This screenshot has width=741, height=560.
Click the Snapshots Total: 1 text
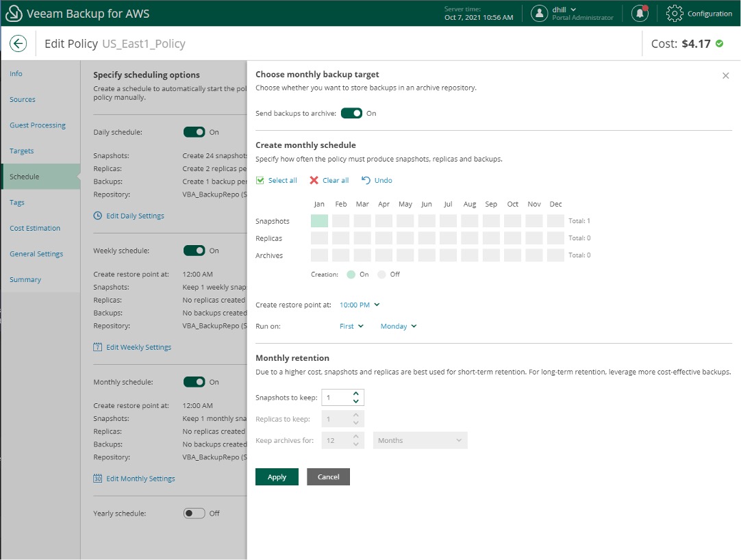tap(579, 220)
